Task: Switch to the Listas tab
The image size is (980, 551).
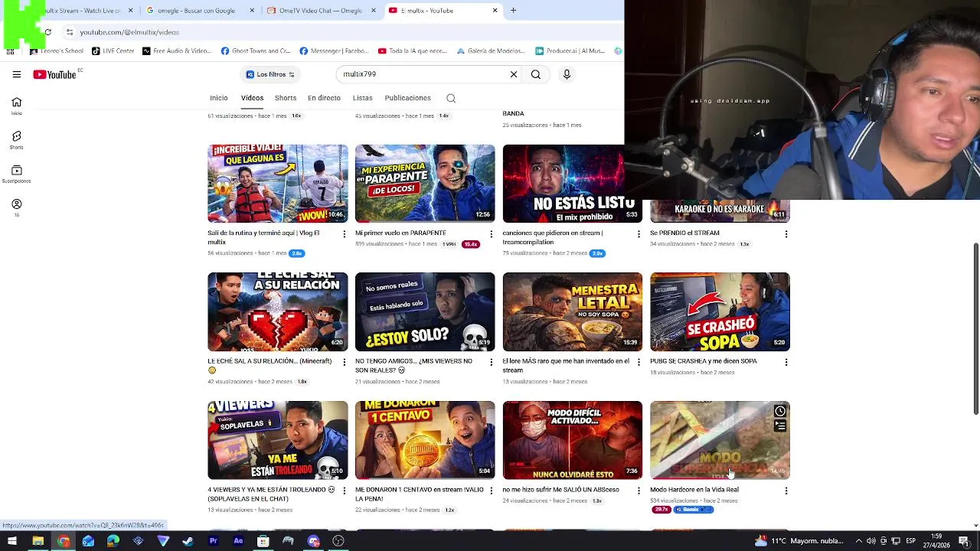Action: point(363,98)
